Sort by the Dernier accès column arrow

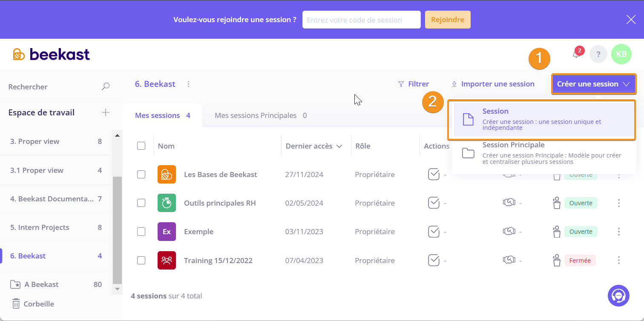click(x=339, y=146)
